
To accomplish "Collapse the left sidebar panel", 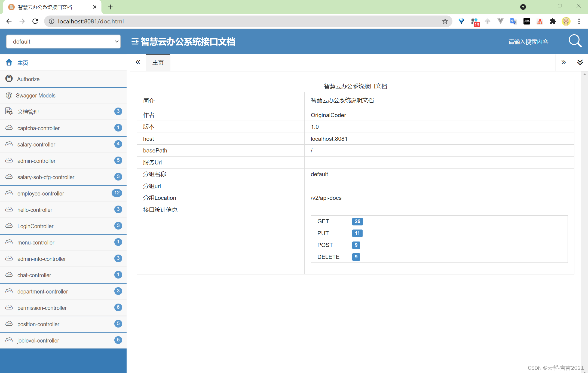I will tap(137, 62).
